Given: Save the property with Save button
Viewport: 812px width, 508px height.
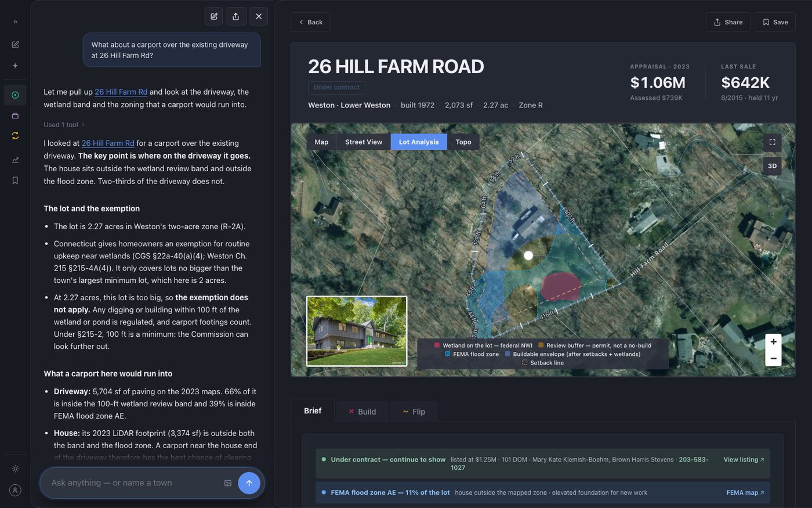Looking at the screenshot, I should tap(775, 22).
